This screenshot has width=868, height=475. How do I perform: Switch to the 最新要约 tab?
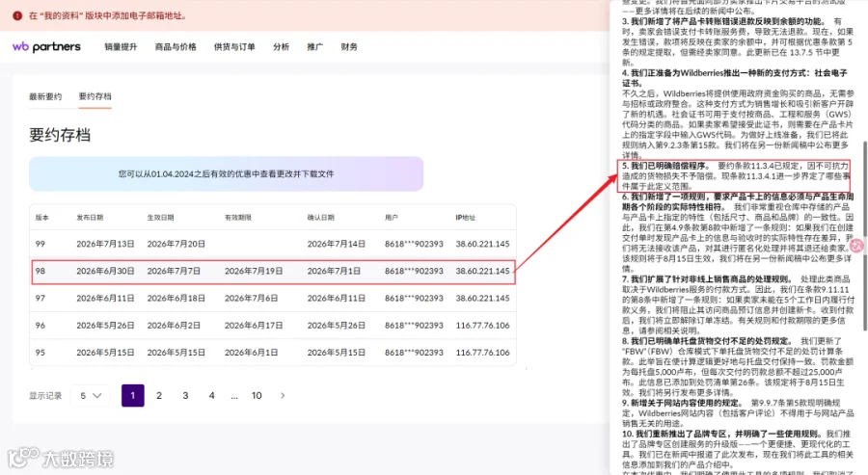pyautogui.click(x=45, y=96)
